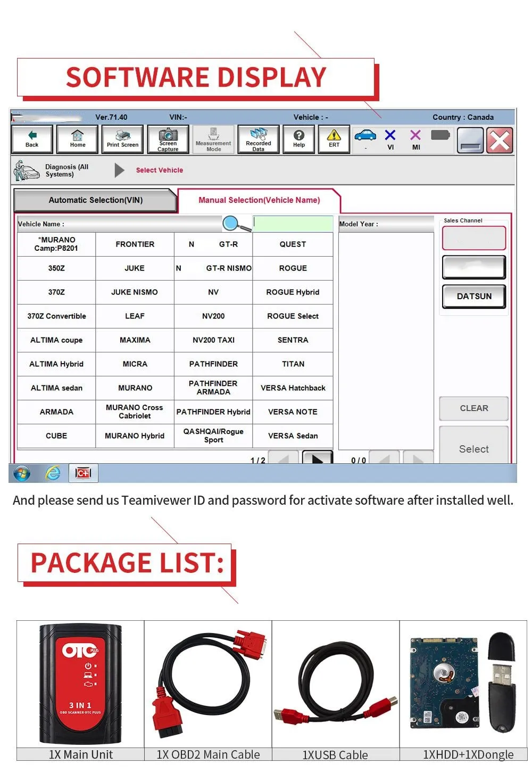This screenshot has height=772, width=532.
Task: Click the Home icon in the toolbar
Action: pos(77,139)
